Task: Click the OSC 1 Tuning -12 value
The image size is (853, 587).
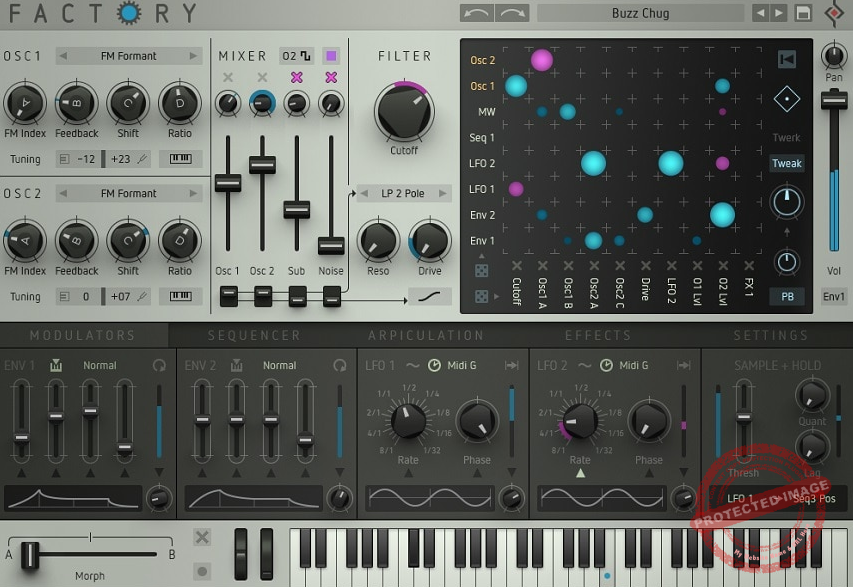Action: 86,159
